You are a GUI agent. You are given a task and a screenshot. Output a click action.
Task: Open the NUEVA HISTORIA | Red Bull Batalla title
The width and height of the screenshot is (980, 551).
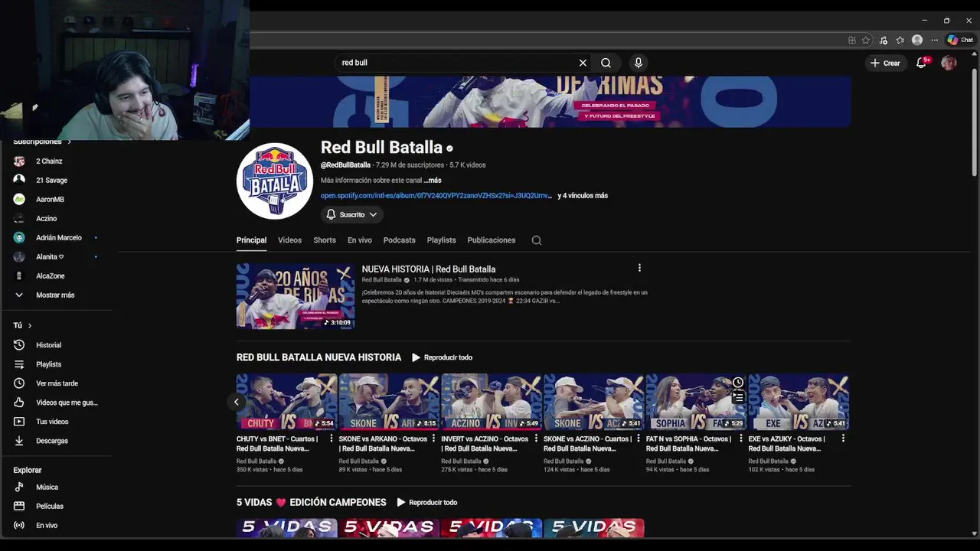429,269
